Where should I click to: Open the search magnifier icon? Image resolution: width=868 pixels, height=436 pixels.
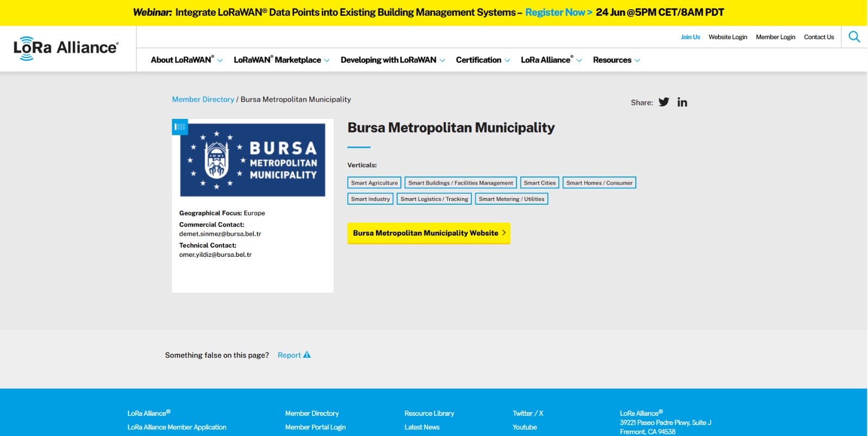854,37
